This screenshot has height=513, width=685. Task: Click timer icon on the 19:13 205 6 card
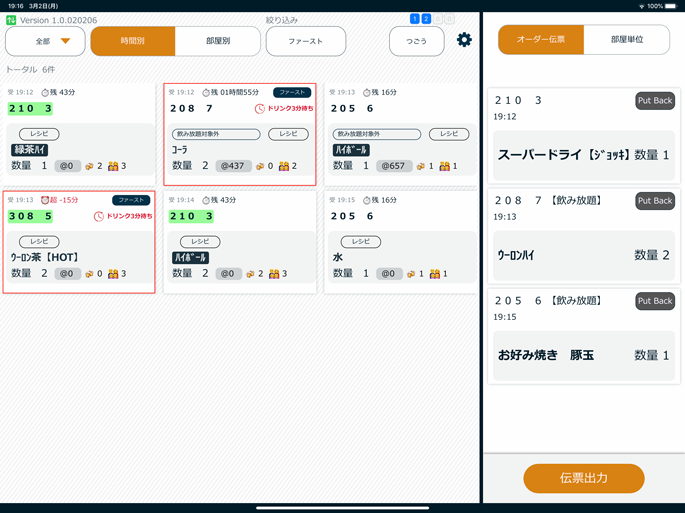(x=367, y=93)
